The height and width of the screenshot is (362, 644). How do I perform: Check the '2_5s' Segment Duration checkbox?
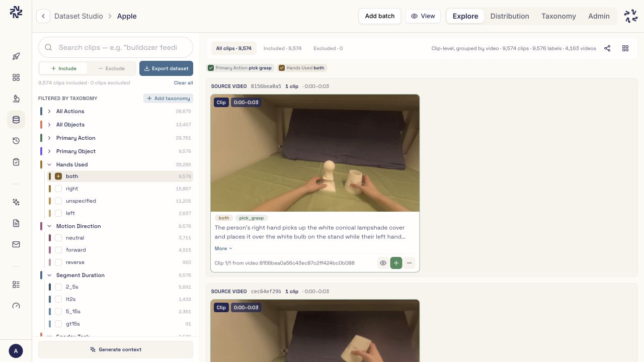point(58,287)
